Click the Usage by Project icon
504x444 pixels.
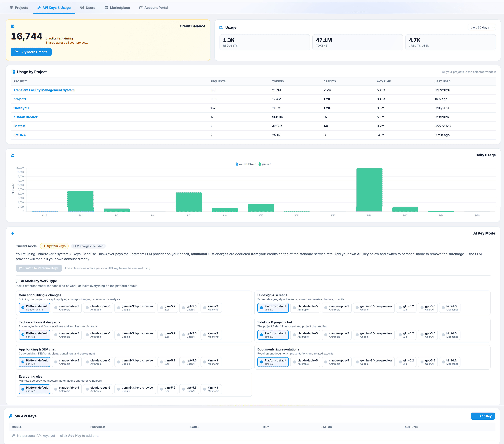pyautogui.click(x=13, y=72)
